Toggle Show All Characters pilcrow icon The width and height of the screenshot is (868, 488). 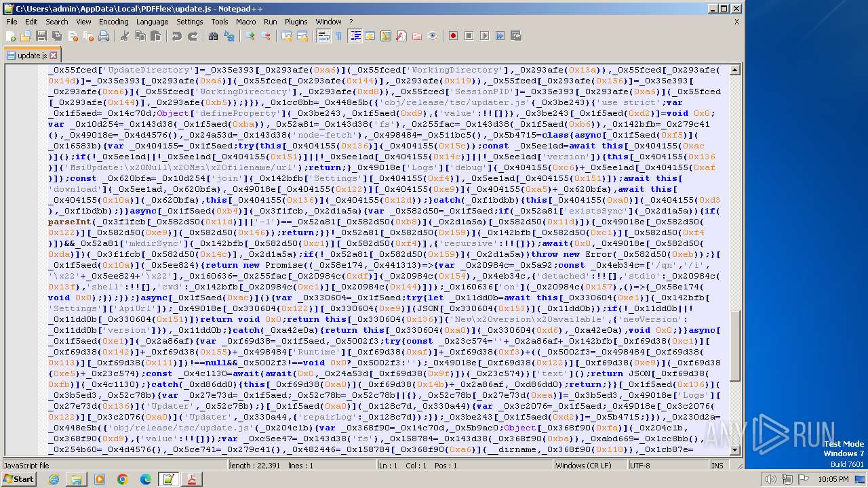[x=338, y=36]
